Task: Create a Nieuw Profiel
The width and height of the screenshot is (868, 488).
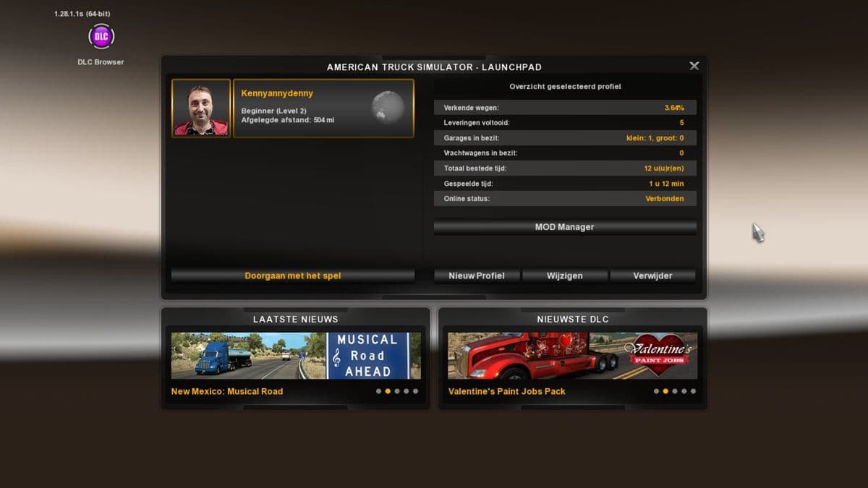Action: (477, 275)
